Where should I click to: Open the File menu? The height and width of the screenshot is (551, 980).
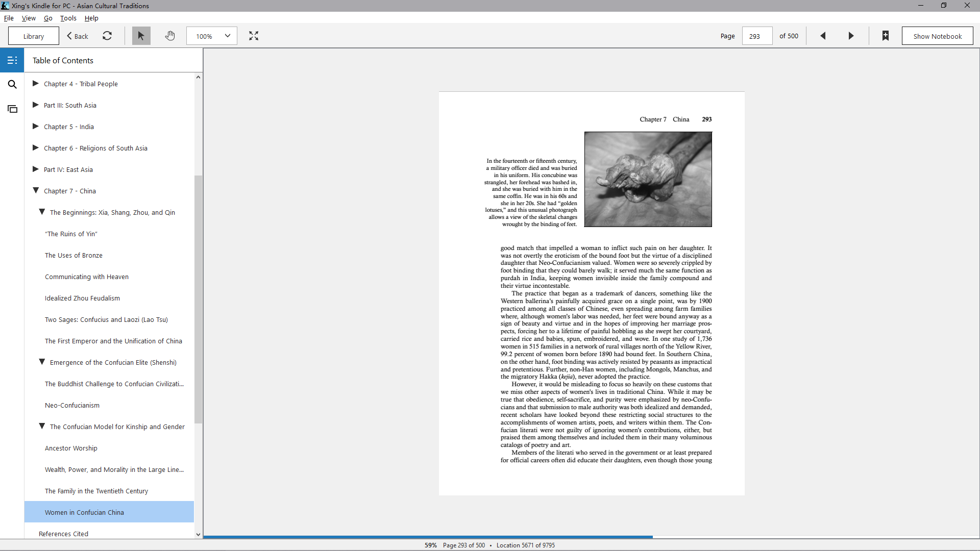9,18
